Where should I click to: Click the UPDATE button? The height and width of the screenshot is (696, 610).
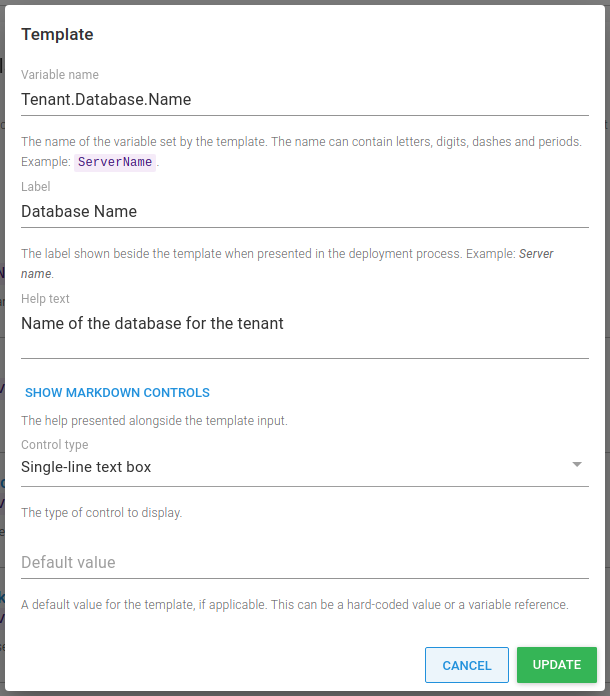click(x=556, y=665)
